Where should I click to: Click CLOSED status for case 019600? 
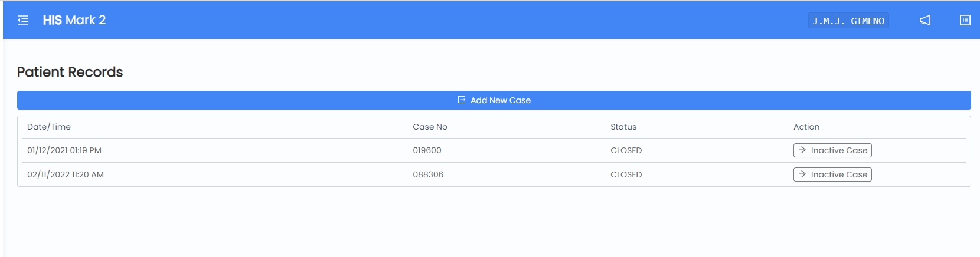click(626, 150)
